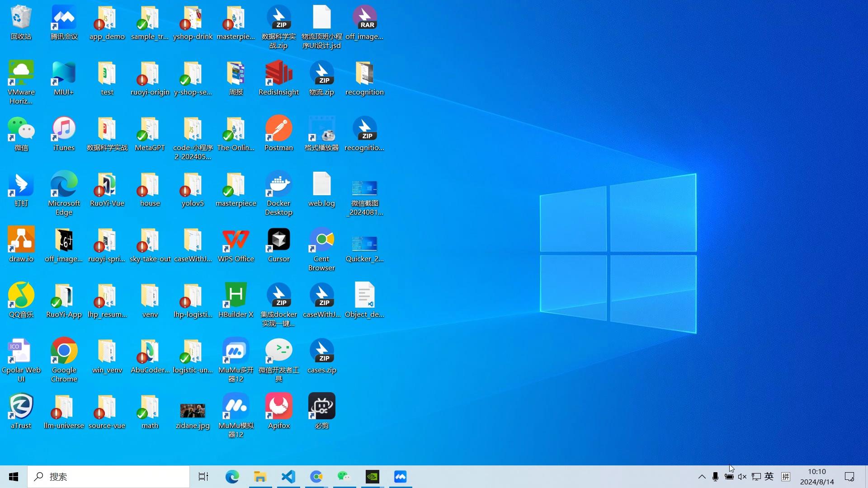The height and width of the screenshot is (488, 868).
Task: Select the 微信截图_2024081 image file
Action: [x=364, y=198]
